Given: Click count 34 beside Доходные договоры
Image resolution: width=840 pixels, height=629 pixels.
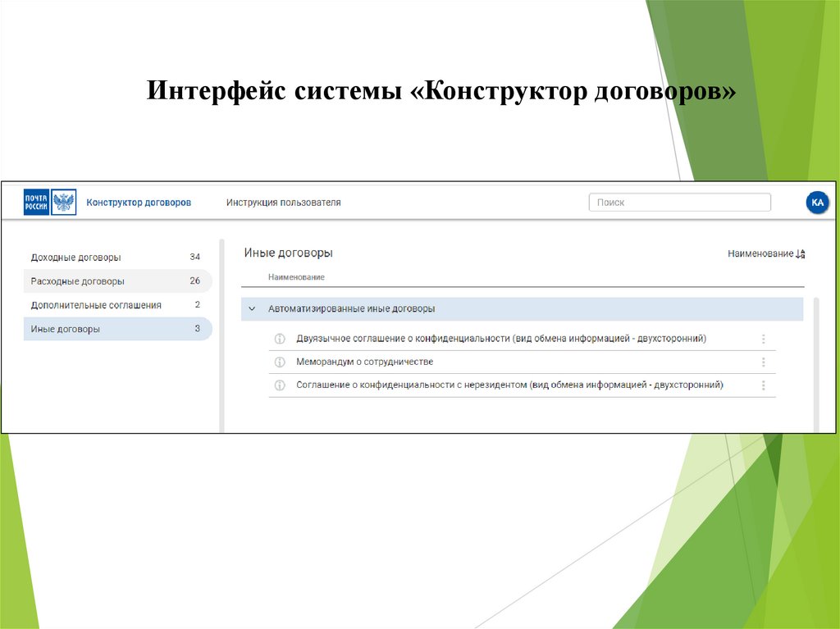Looking at the screenshot, I should click(x=195, y=258).
